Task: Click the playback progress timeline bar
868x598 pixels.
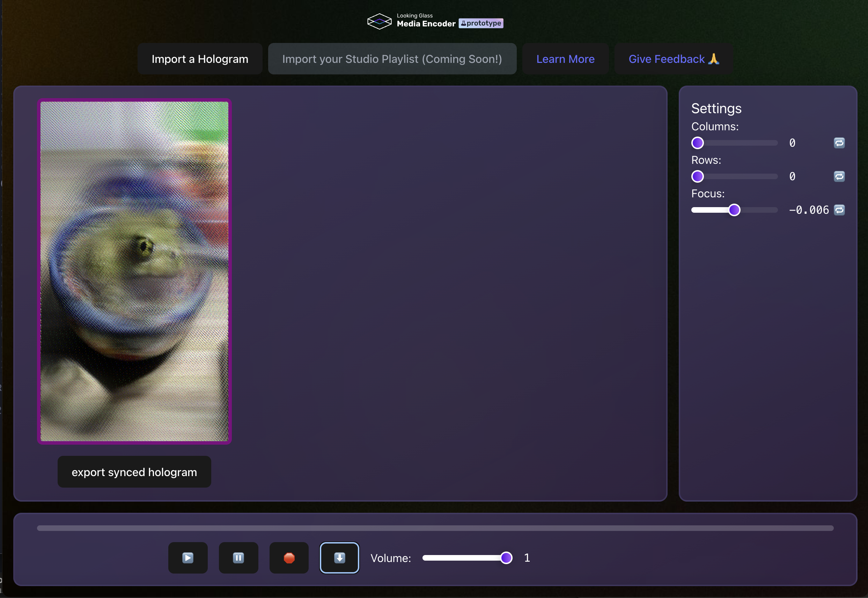Action: coord(434,528)
